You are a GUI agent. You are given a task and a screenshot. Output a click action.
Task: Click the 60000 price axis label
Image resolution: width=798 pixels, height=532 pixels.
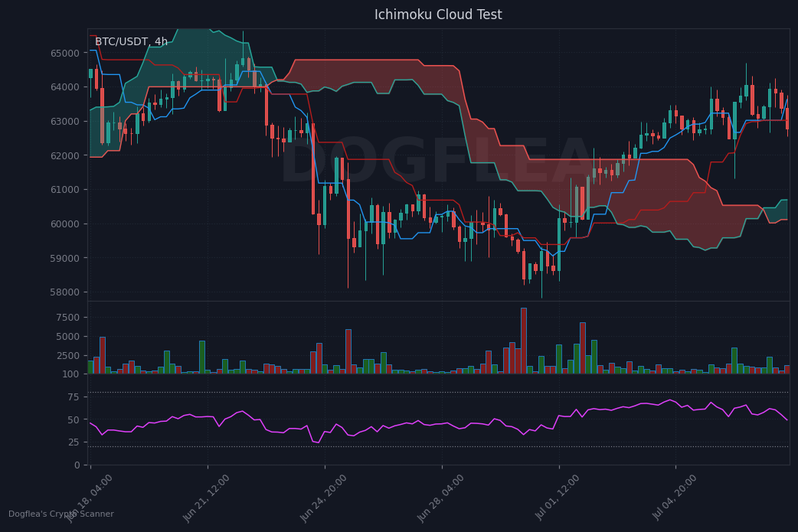click(x=65, y=224)
